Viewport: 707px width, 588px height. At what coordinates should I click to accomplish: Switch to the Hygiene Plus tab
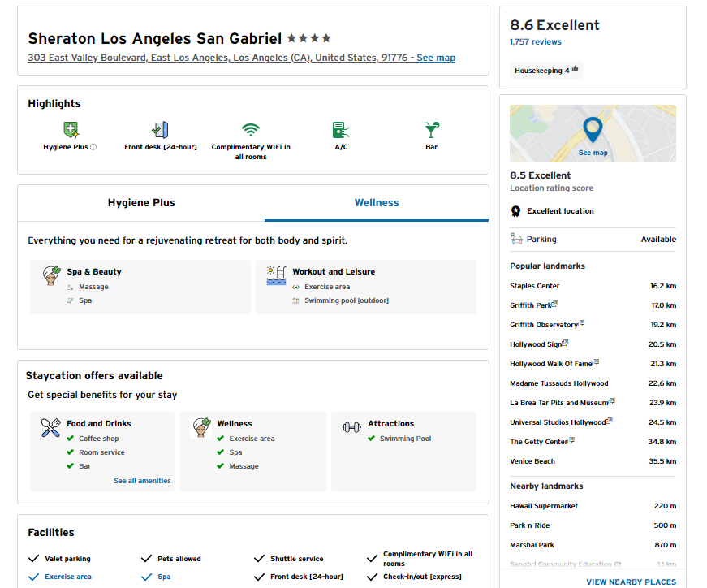(x=141, y=203)
